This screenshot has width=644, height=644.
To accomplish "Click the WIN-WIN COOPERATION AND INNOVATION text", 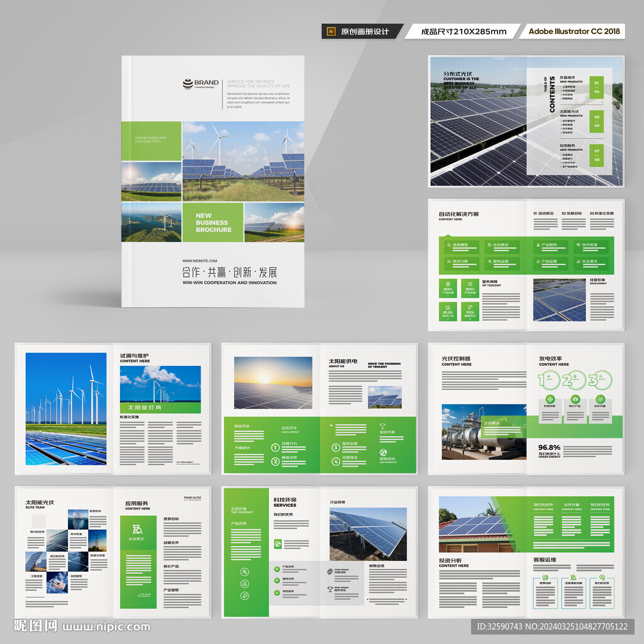I will [230, 282].
